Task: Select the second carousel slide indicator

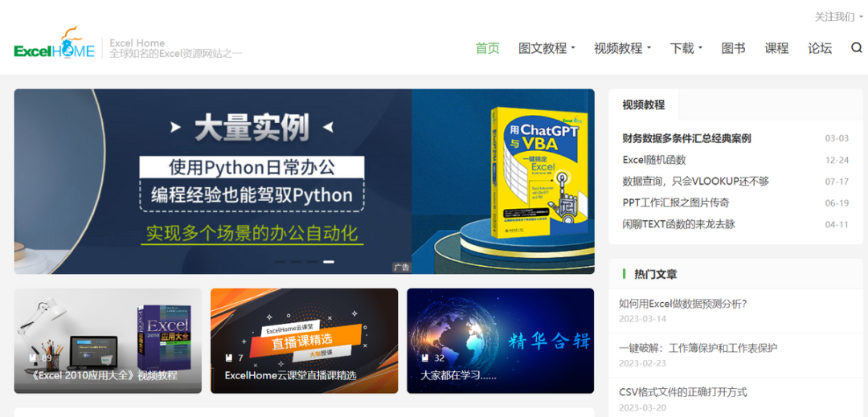Action: [x=297, y=262]
